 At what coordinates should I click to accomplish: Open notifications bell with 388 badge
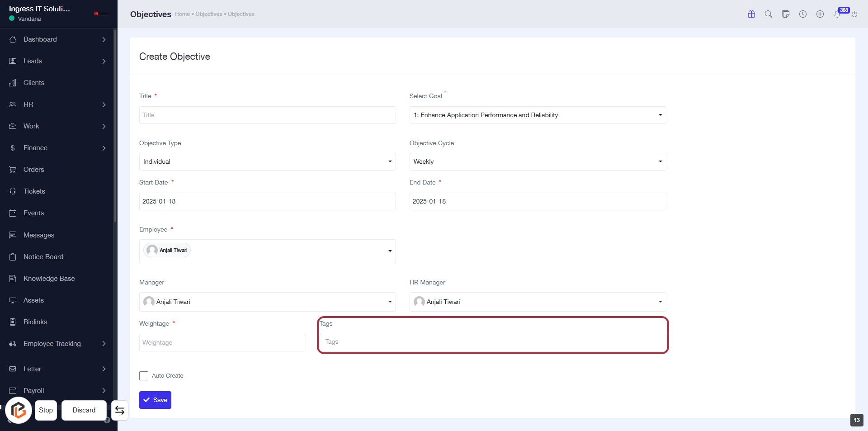click(837, 14)
